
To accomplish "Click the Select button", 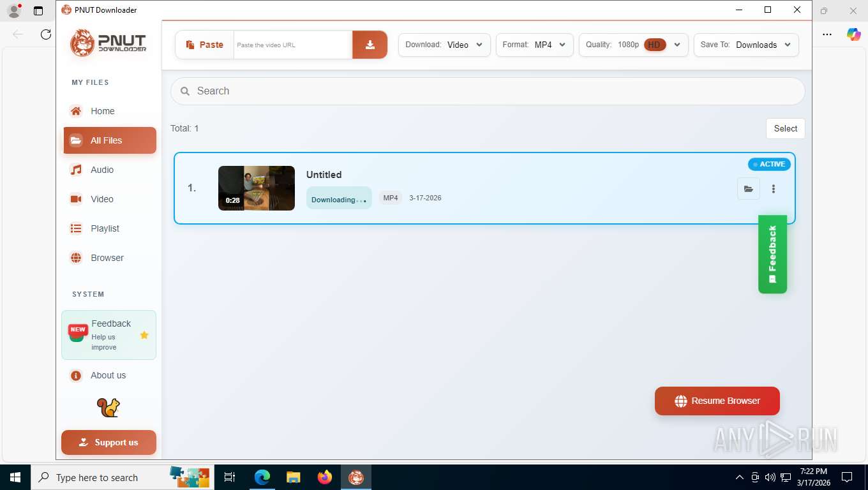I will coord(786,128).
